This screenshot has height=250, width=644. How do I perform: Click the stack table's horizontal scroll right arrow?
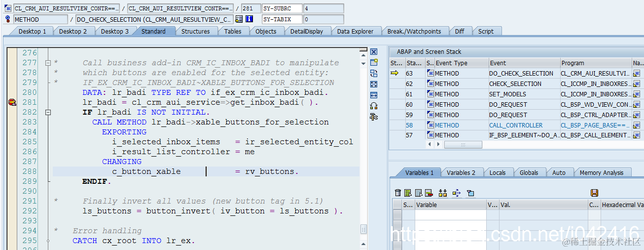[438, 144]
